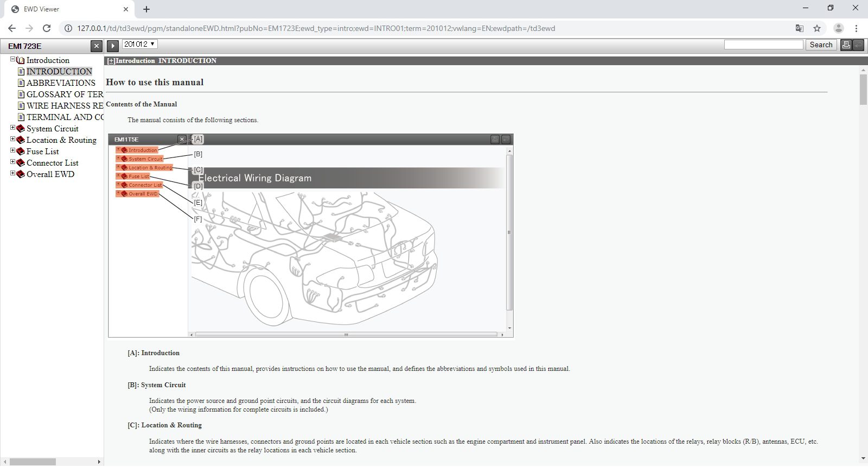The width and height of the screenshot is (868, 467).
Task: Open the 201012 term dropdown
Action: pyautogui.click(x=139, y=44)
